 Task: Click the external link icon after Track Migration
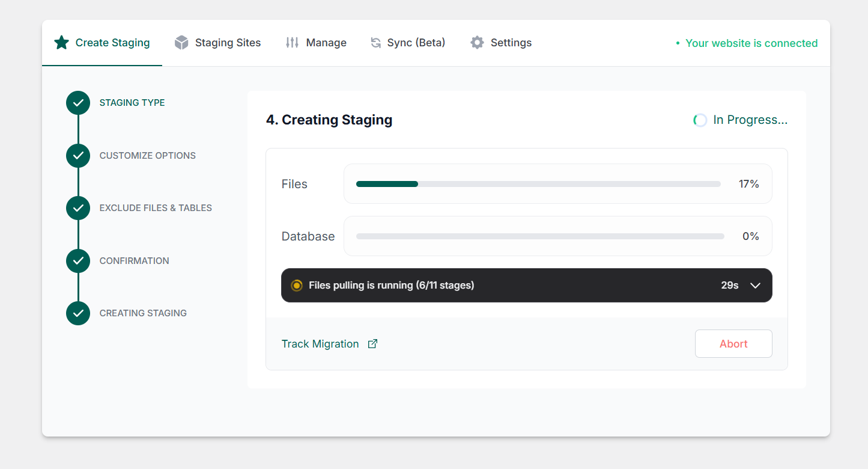(x=372, y=344)
